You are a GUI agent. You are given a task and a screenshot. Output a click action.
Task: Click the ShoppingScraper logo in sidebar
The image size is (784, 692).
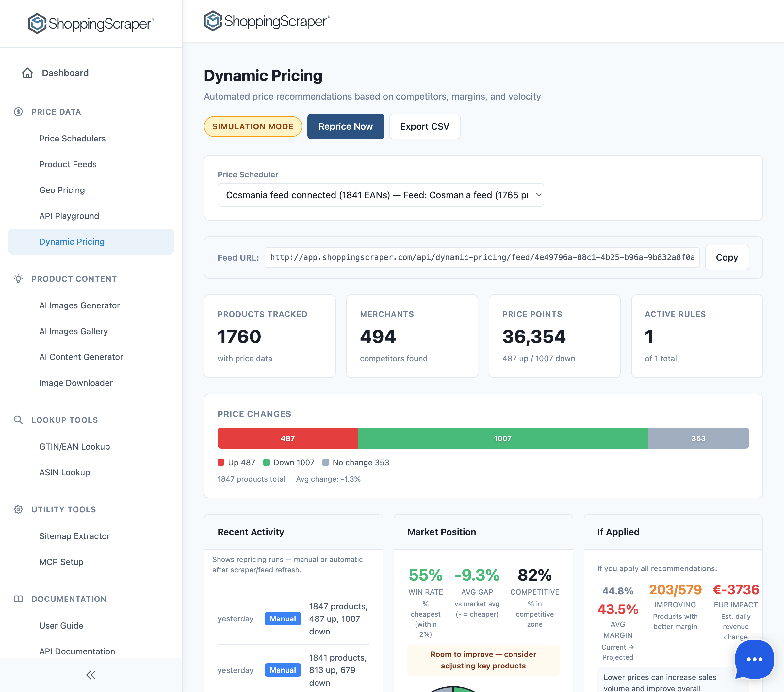(x=90, y=24)
